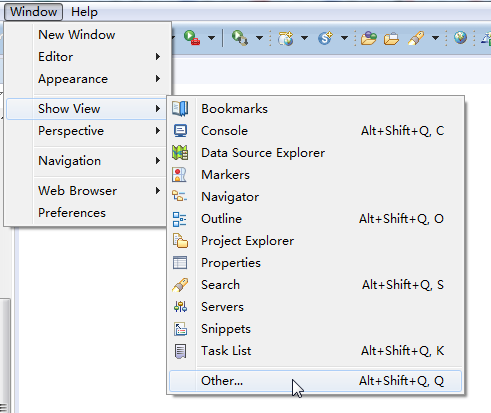Click the Snippets view icon
491x413 pixels.
(180, 329)
